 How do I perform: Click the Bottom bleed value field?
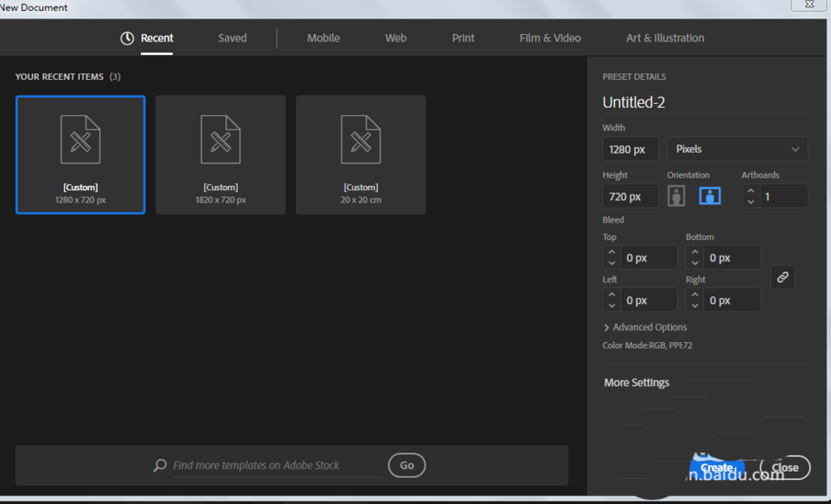click(x=731, y=258)
